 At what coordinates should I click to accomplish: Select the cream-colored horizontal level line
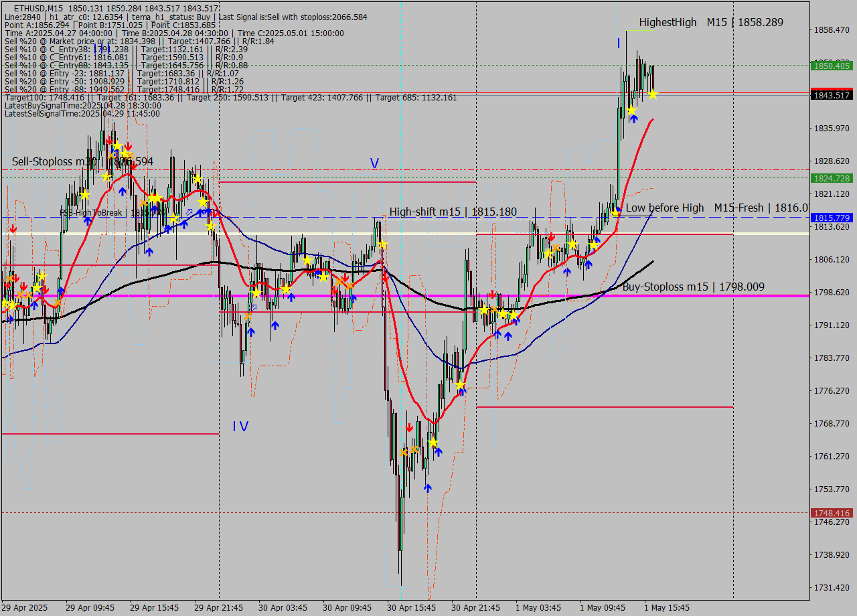(402, 233)
